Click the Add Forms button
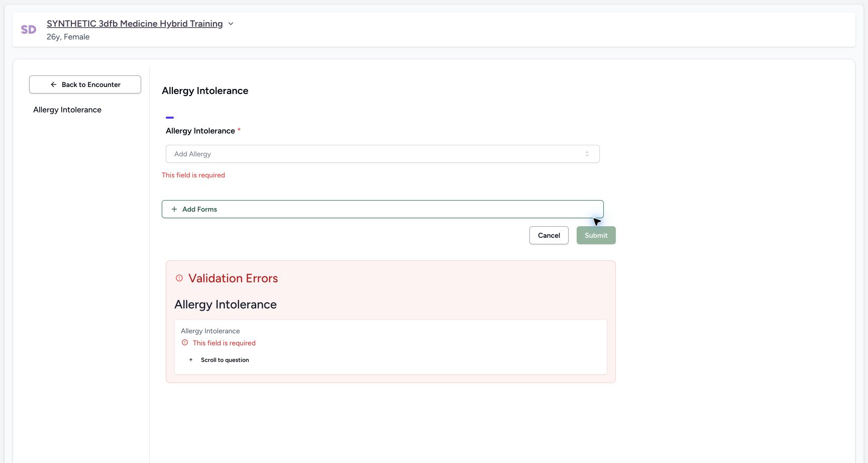 pyautogui.click(x=382, y=209)
